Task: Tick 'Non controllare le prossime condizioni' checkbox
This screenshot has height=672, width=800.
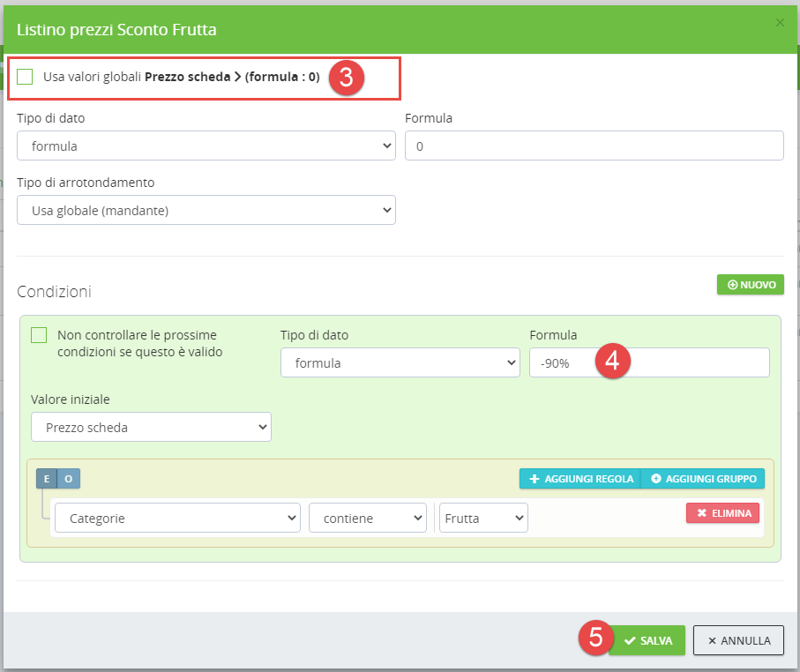Action: [39, 335]
